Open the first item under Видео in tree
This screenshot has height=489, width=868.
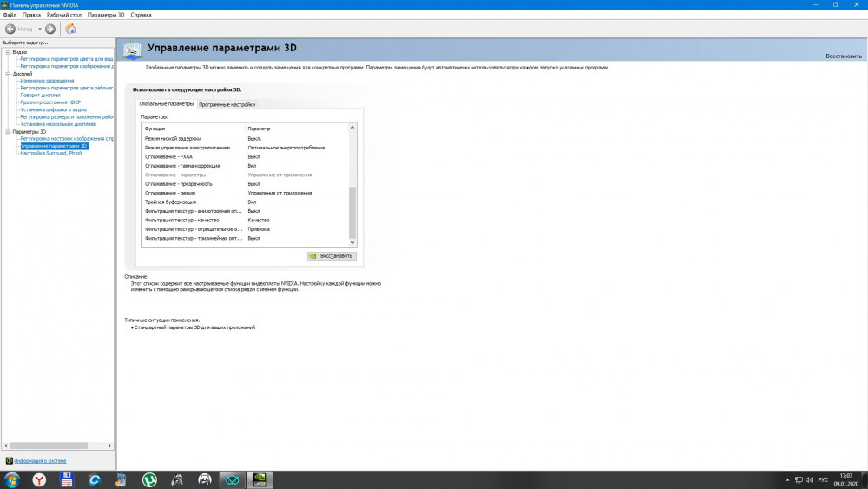67,59
